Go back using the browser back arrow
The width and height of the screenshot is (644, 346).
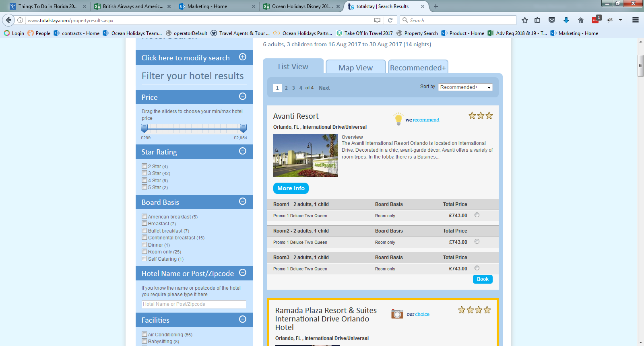[x=8, y=20]
